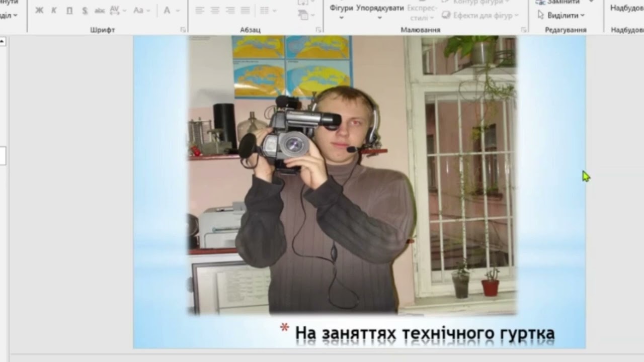Select the cameraman photo on slide
This screenshot has width=644, height=362.
(x=353, y=175)
